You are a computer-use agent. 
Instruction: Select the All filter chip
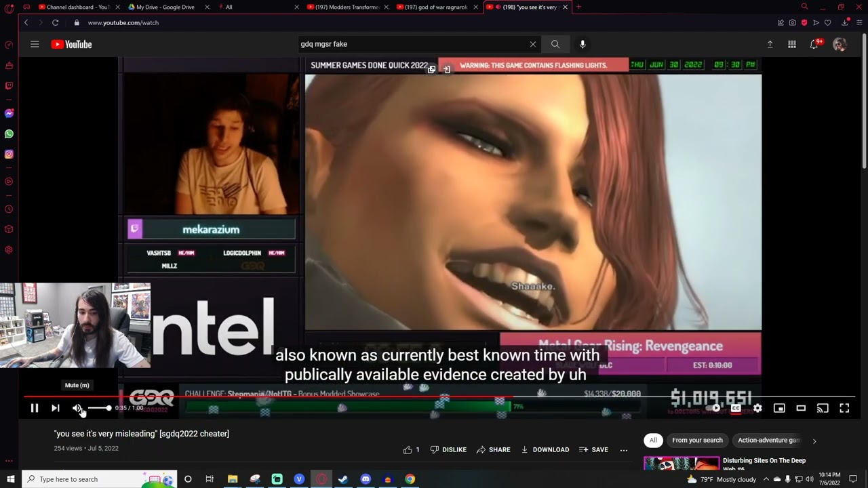coord(653,440)
